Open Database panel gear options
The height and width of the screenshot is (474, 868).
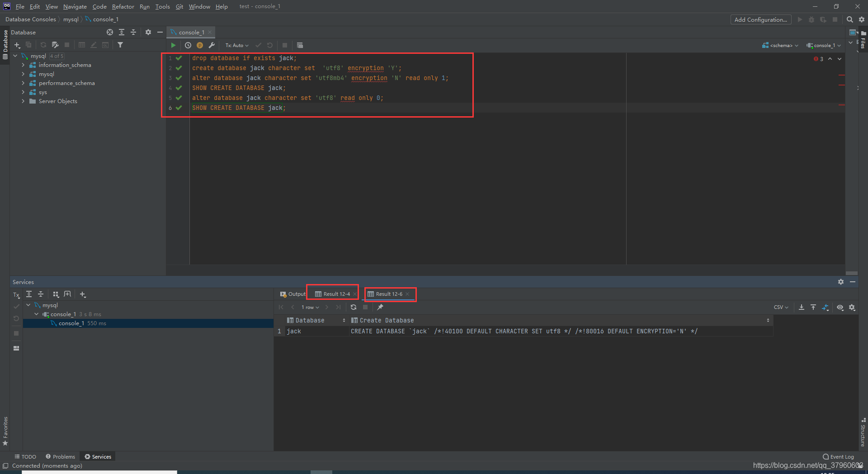[148, 32]
